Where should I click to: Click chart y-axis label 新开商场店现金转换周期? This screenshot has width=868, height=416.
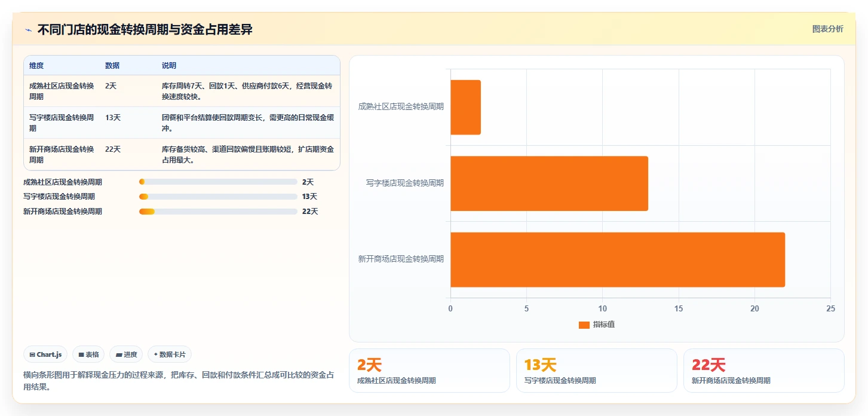(x=401, y=259)
